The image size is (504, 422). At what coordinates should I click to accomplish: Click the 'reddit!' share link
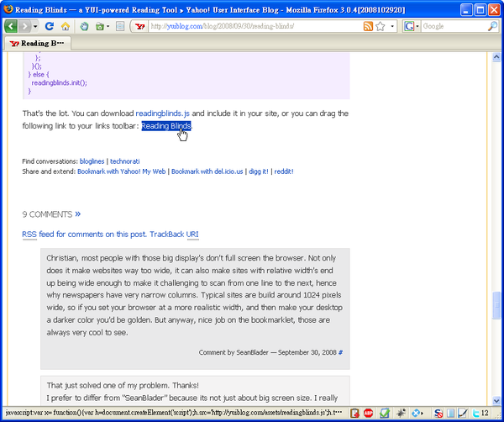coord(284,171)
